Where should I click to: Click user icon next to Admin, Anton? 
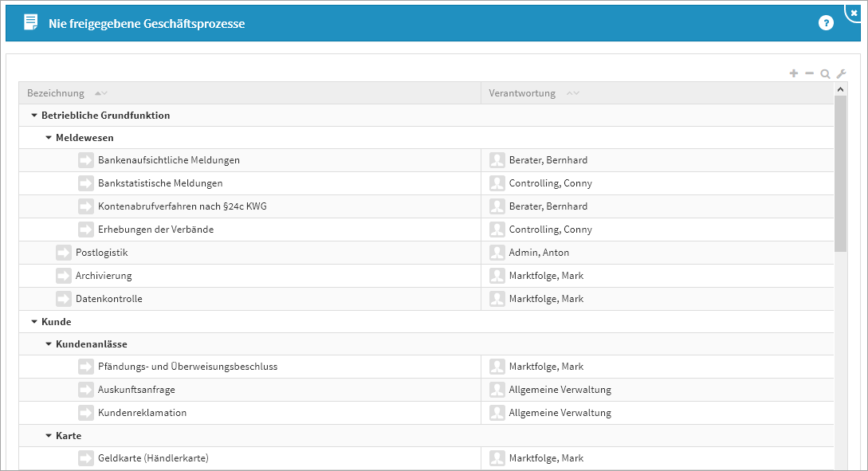[x=497, y=253]
